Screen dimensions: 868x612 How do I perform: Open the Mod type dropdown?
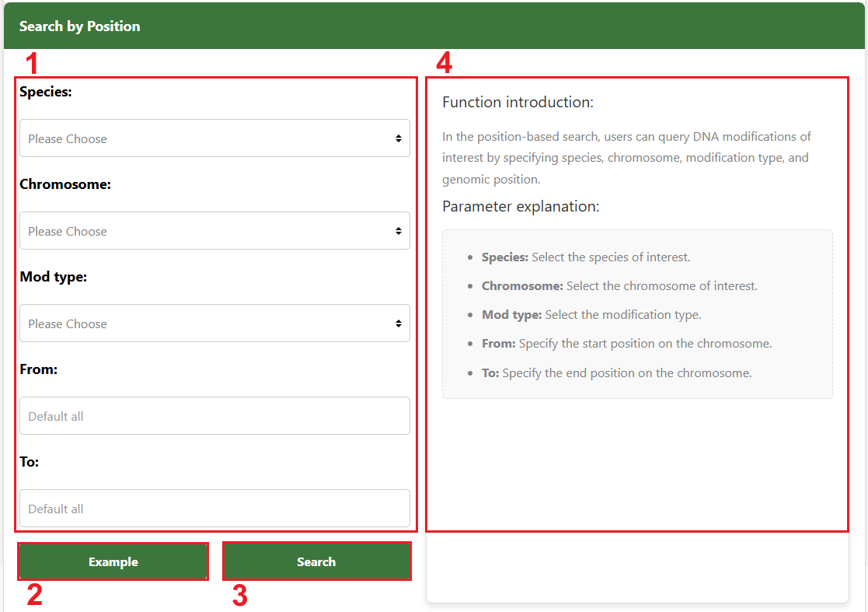[x=214, y=323]
